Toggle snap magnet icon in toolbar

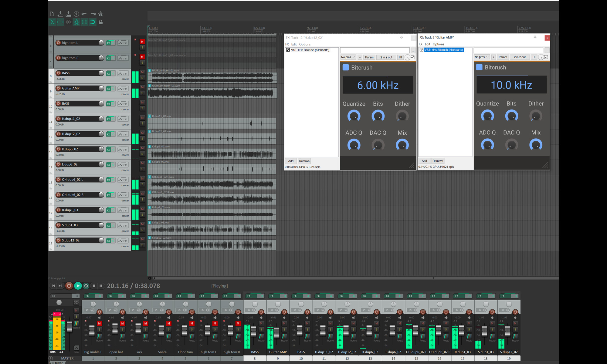(93, 22)
